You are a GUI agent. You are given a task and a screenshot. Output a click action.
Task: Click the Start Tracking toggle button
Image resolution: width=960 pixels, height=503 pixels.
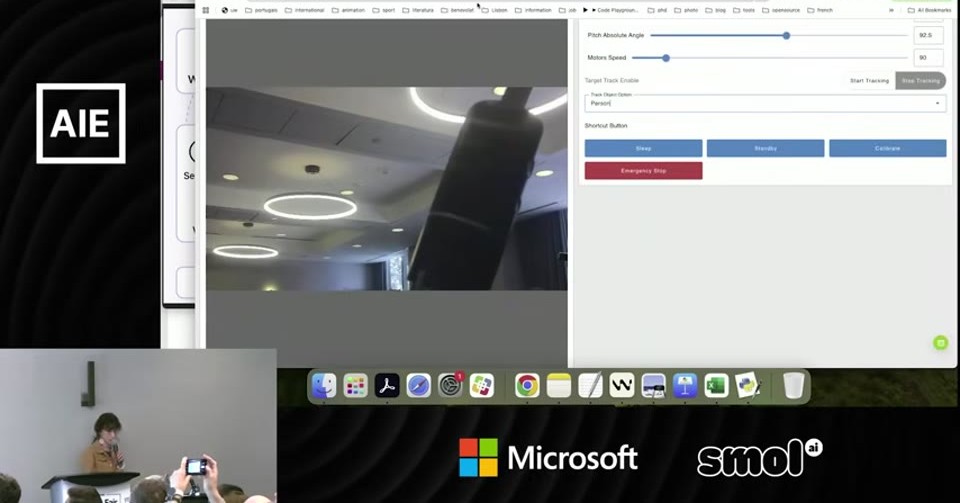pos(869,81)
